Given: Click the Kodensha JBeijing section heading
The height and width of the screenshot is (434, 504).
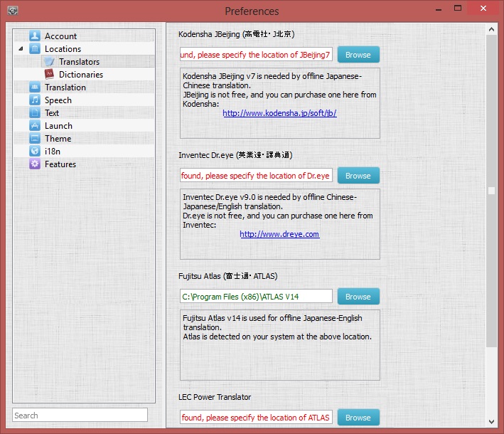Looking at the screenshot, I should (x=237, y=34).
